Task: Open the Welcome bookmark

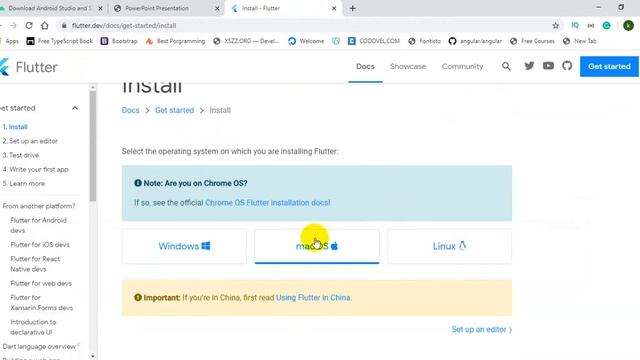Action: [306, 41]
